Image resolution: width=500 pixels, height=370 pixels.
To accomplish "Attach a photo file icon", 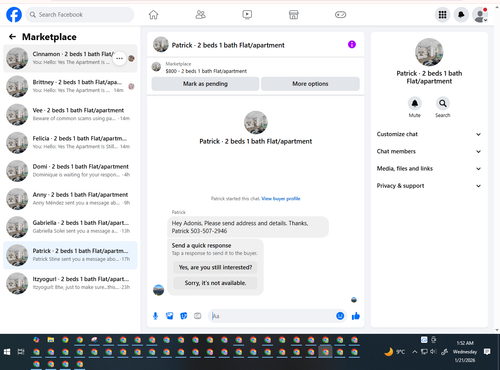I will (x=170, y=316).
